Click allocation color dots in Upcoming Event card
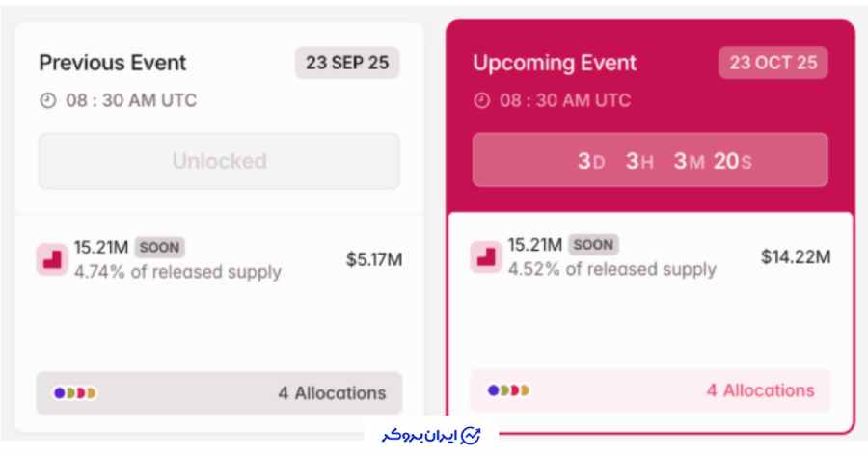Screen dimensions: 868x456 tap(509, 391)
